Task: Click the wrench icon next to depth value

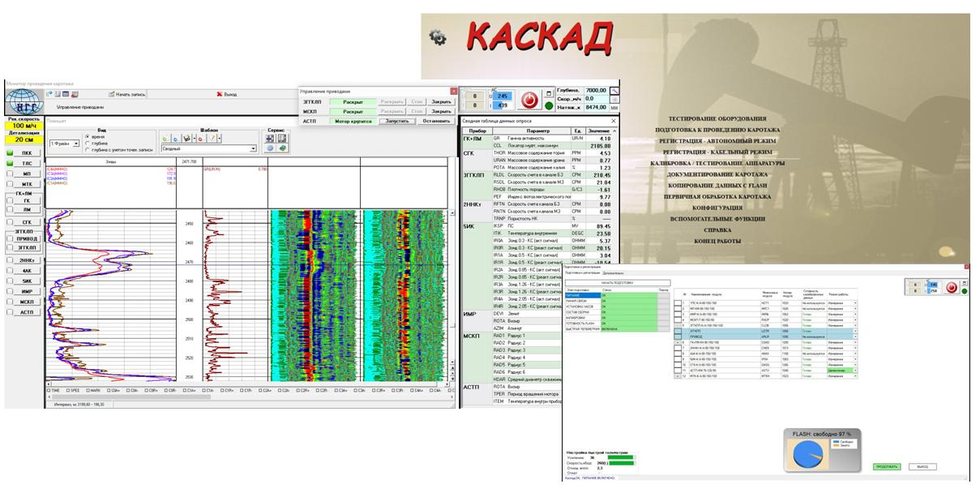Action: pos(614,91)
